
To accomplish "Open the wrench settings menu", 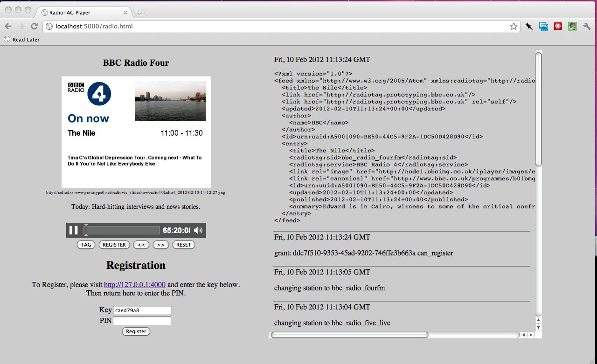I will point(587,26).
